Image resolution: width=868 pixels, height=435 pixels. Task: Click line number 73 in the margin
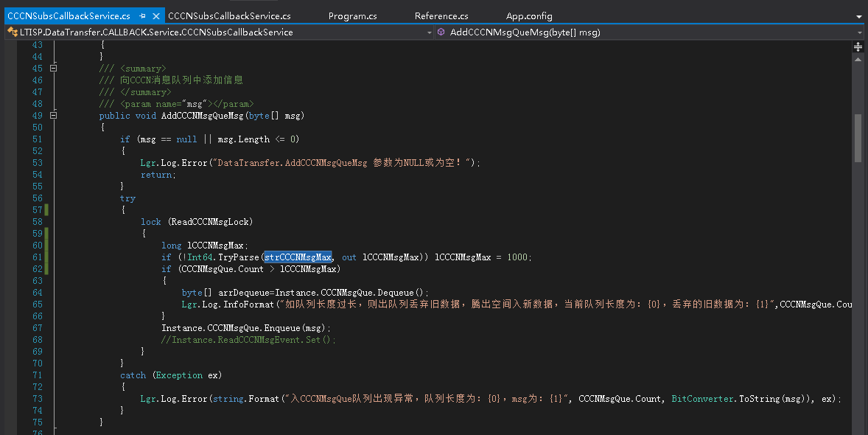click(x=37, y=399)
